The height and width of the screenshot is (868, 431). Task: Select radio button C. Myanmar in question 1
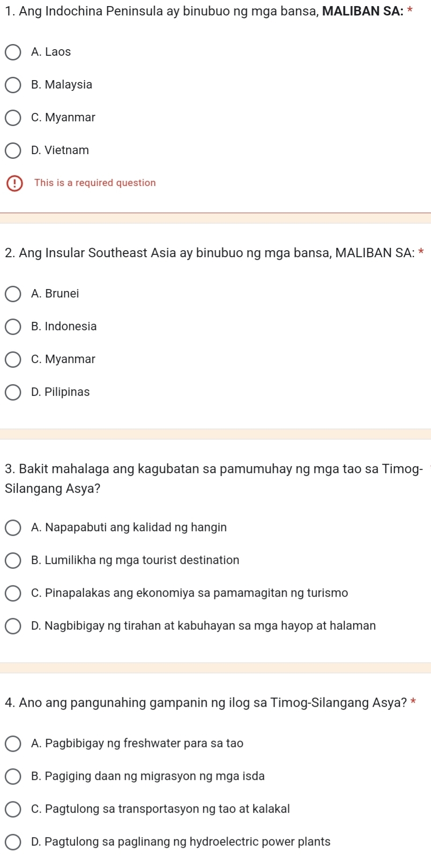click(x=14, y=118)
